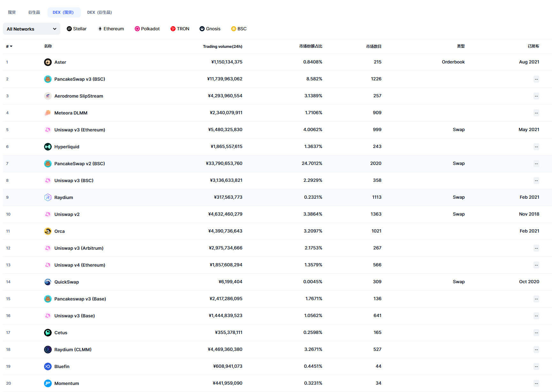Filter by Ethereum network label
Screen dimensions: 552x392
click(x=114, y=29)
